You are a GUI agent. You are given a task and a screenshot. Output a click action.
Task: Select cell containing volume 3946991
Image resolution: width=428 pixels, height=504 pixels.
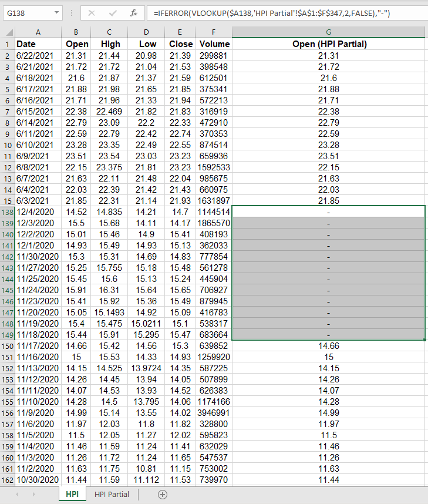(x=214, y=413)
